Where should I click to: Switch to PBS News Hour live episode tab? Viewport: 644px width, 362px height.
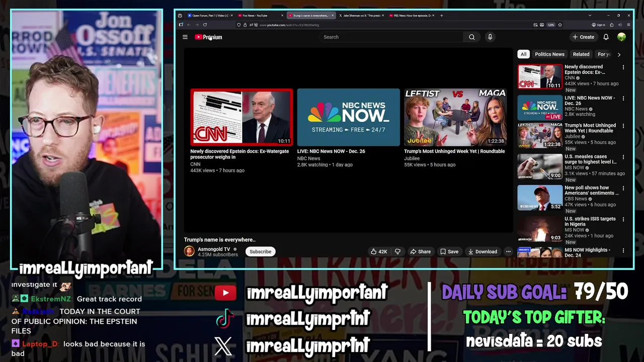coord(412,16)
